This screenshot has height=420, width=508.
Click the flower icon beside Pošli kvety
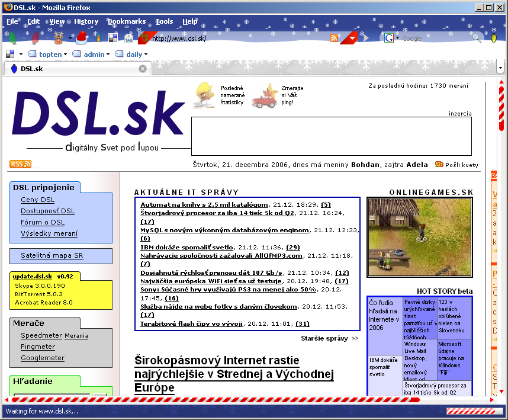(x=439, y=164)
